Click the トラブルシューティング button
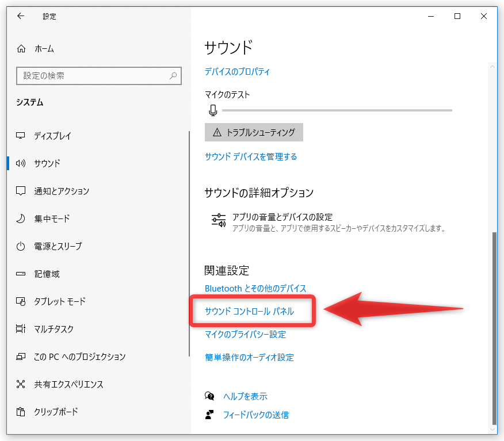The image size is (504, 441). (x=254, y=132)
